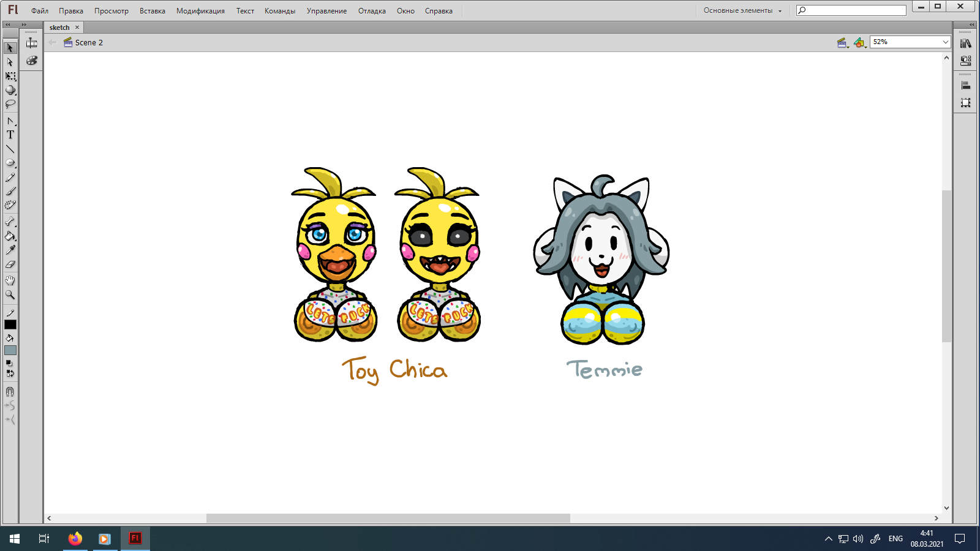This screenshot has width=980, height=551.
Task: Close the sketch document tab
Action: tap(77, 28)
